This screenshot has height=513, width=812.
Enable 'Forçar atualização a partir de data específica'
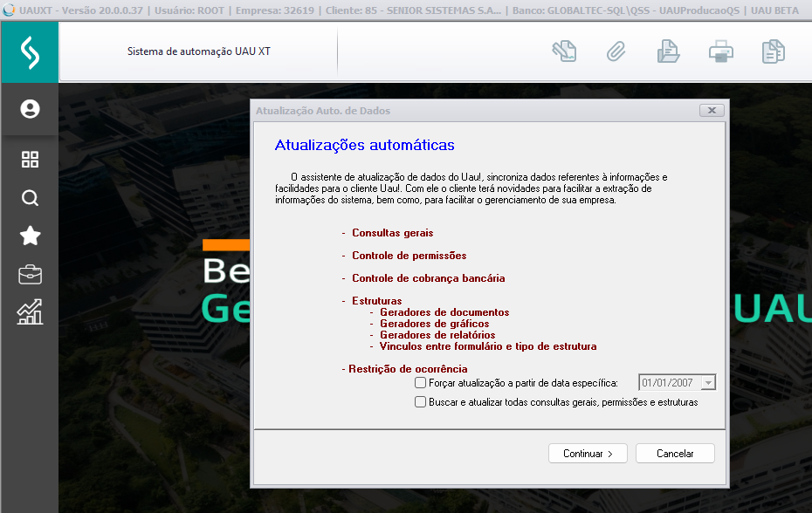click(421, 383)
